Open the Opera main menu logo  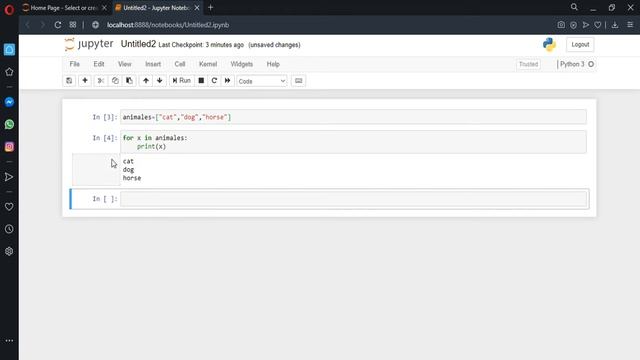click(x=9, y=9)
